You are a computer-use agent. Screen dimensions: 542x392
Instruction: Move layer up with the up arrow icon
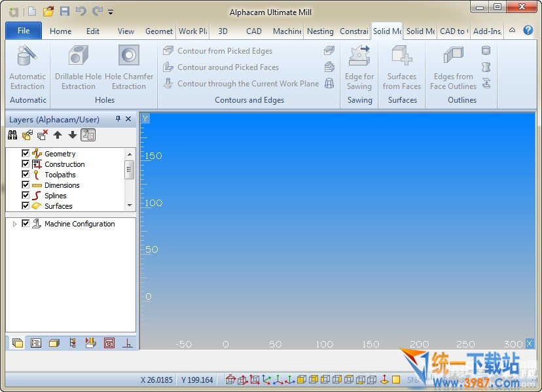[58, 135]
